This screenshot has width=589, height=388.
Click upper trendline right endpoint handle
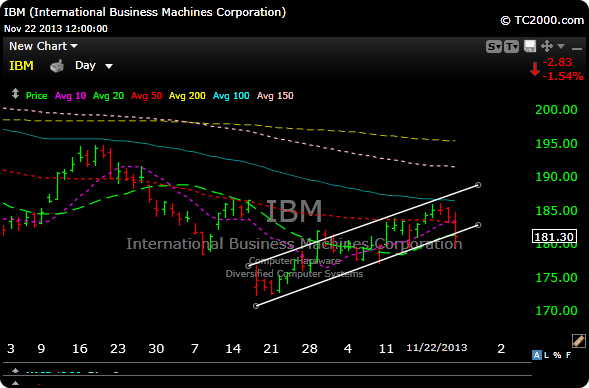tap(478, 185)
